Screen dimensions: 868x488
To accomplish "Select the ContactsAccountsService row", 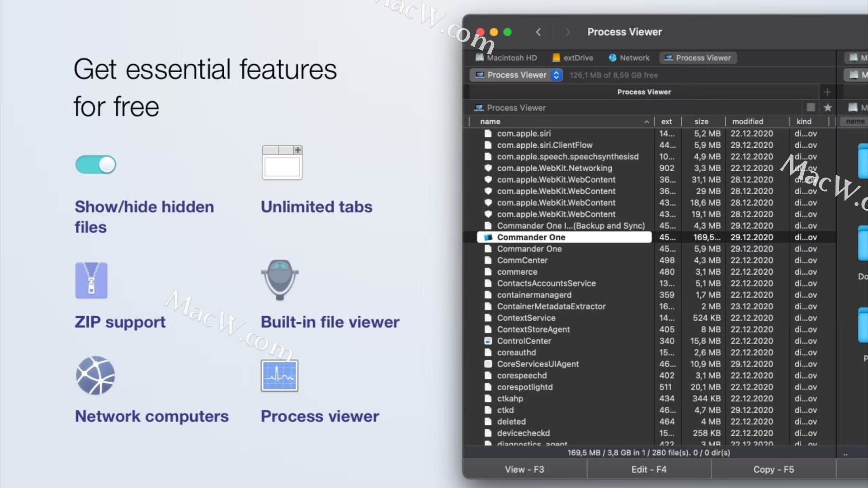I will click(x=650, y=283).
